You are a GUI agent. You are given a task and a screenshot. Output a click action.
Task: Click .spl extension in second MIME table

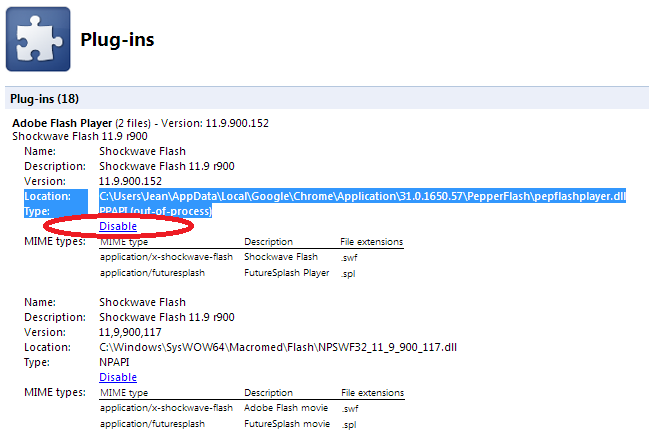click(x=349, y=425)
